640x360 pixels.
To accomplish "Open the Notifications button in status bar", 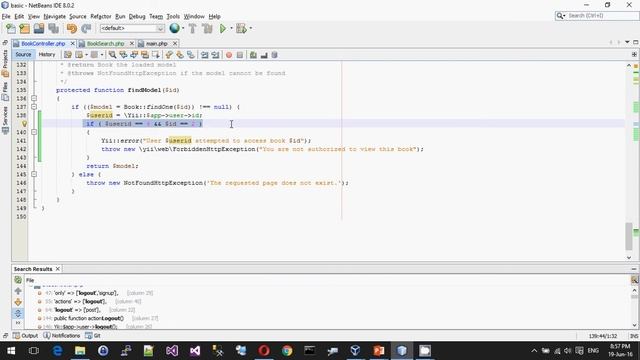I will [x=62, y=336].
